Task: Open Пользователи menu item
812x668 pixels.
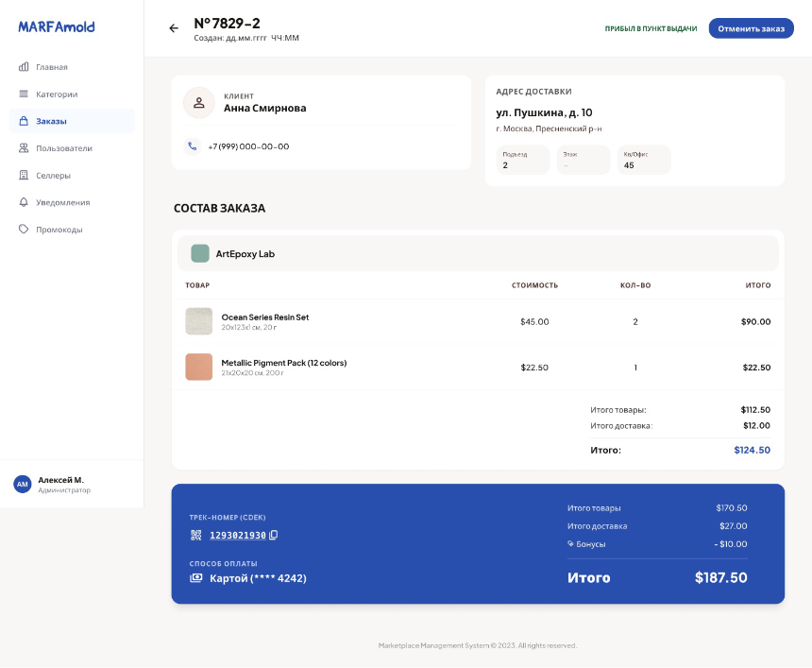Action: pyautogui.click(x=72, y=147)
